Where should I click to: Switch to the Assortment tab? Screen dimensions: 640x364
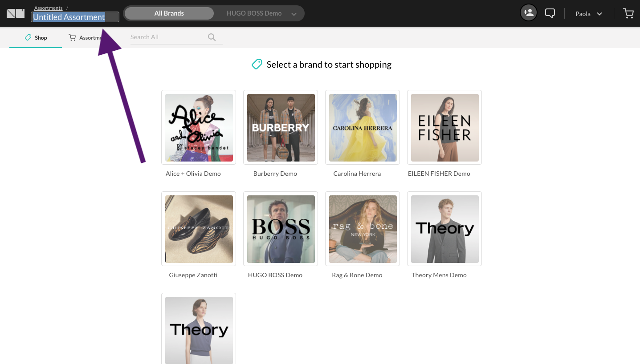[x=87, y=38]
